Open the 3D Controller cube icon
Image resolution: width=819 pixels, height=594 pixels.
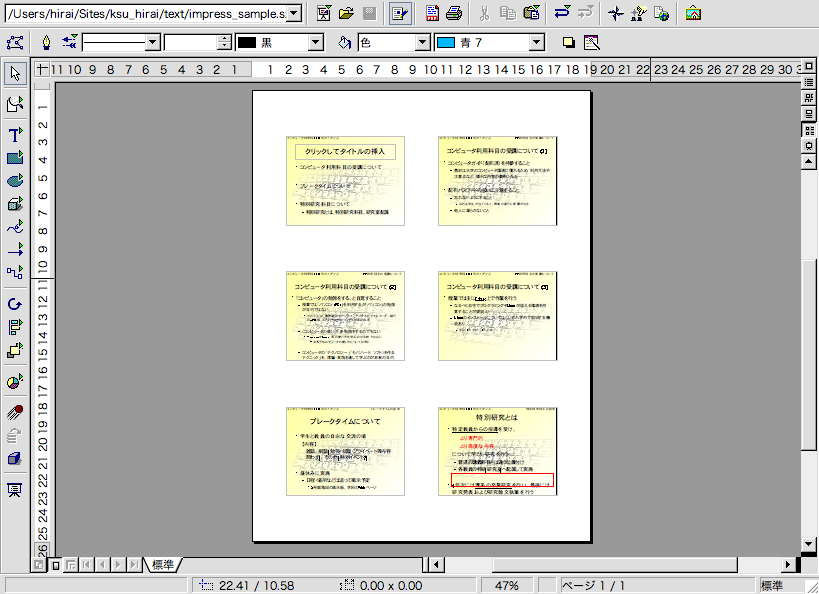[15, 459]
